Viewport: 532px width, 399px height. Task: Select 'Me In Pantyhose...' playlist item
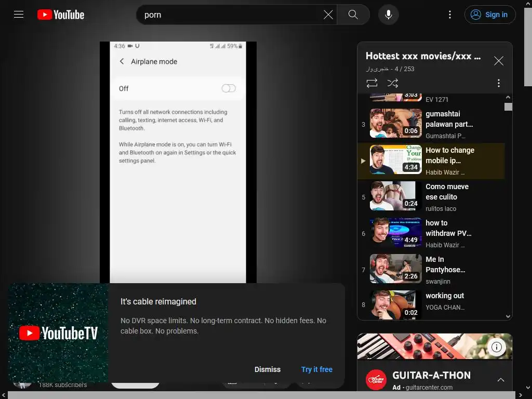(431, 270)
